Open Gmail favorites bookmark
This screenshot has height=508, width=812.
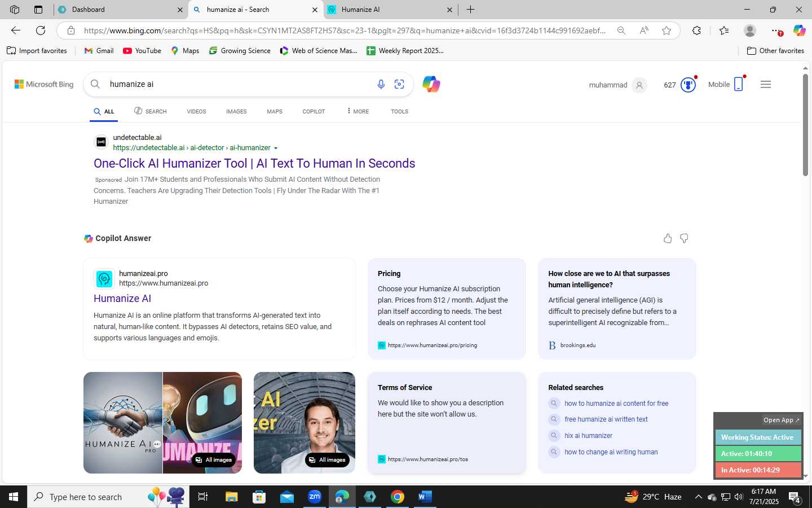click(x=99, y=51)
